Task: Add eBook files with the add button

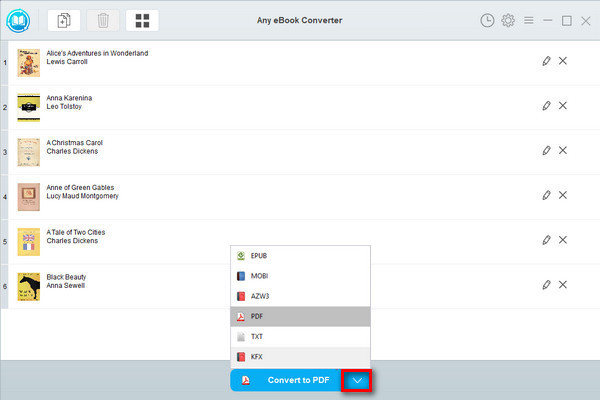Action: [x=64, y=20]
